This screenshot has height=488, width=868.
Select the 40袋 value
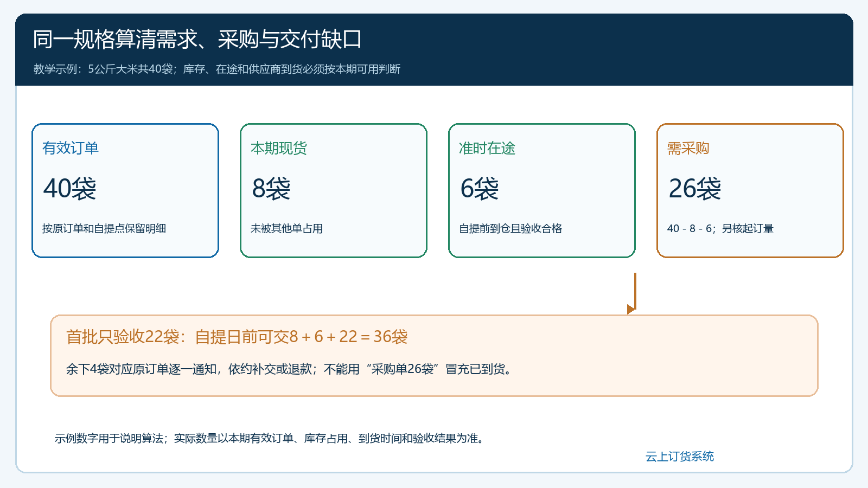[70, 189]
